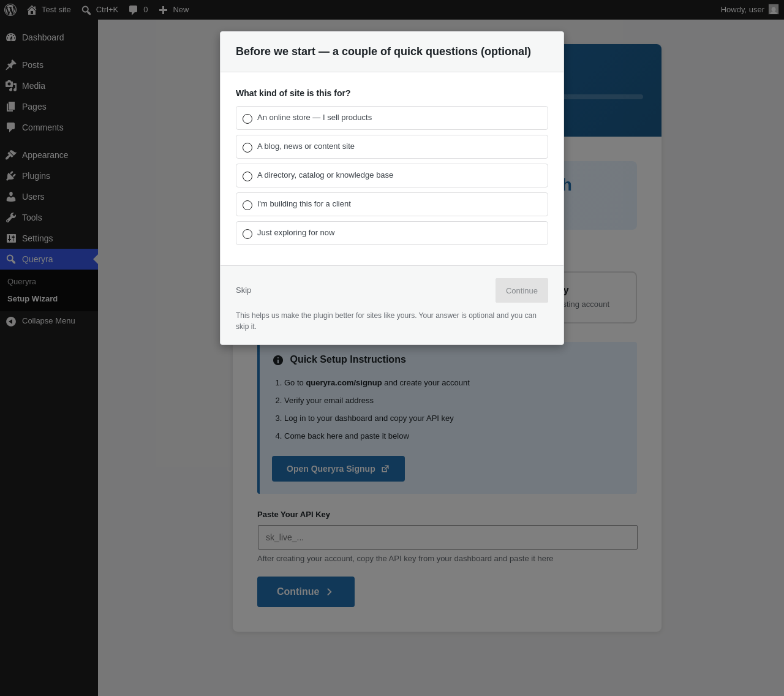Click the Appearance paintbrush icon
The width and height of the screenshot is (784, 696).
tap(11, 155)
